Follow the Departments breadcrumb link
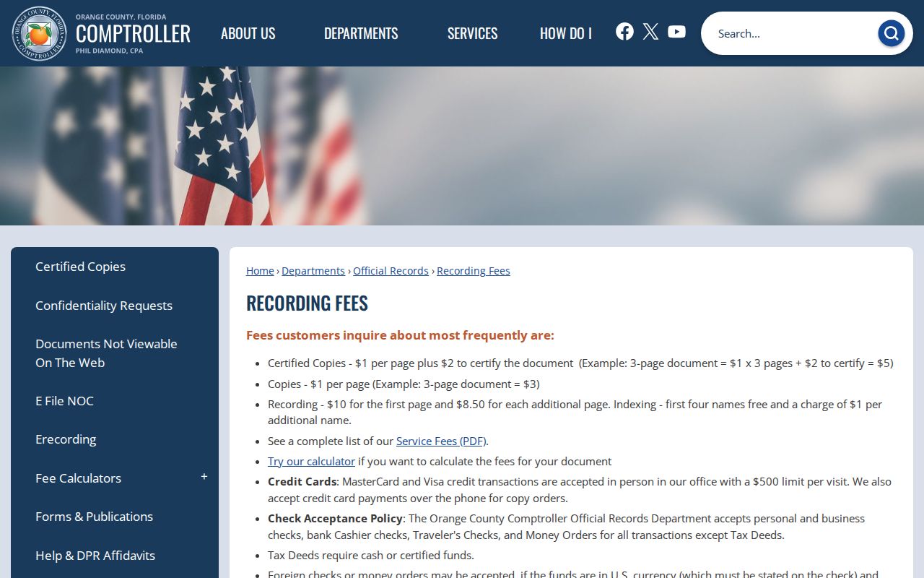Image resolution: width=924 pixels, height=578 pixels. [x=313, y=271]
